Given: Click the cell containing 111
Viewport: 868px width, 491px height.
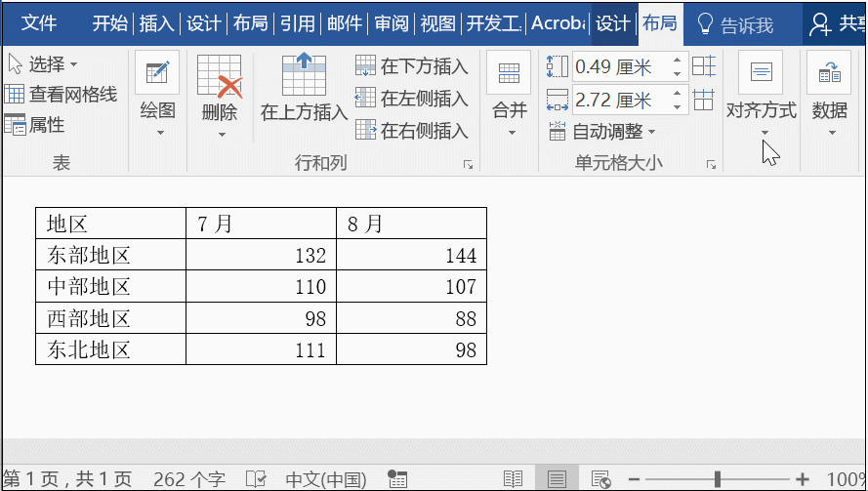Looking at the screenshot, I should (261, 349).
